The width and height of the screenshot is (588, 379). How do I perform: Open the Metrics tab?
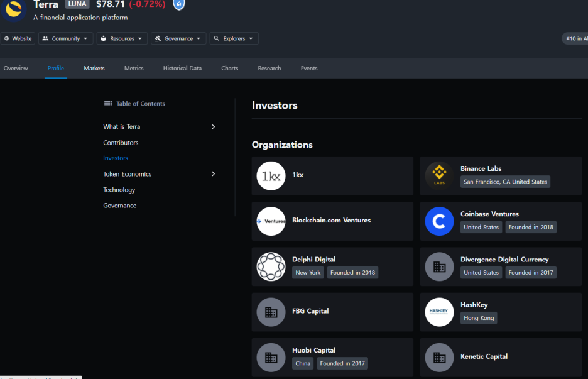coord(134,69)
